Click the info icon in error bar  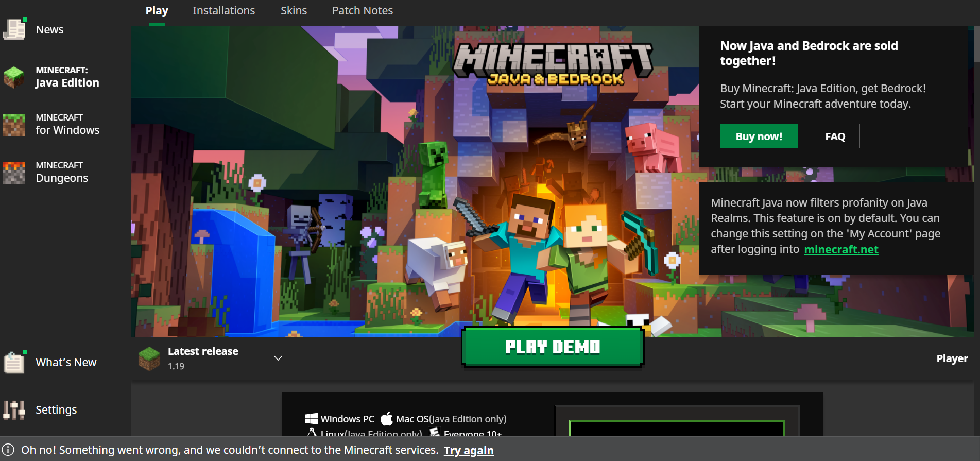coord(8,450)
